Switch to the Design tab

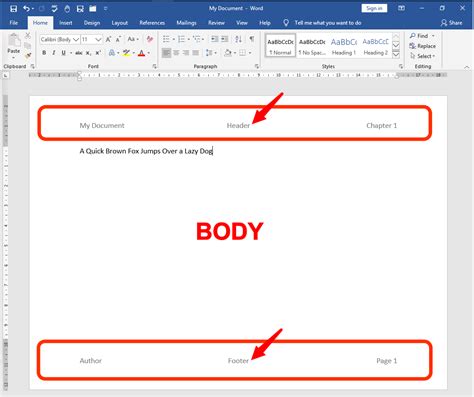point(92,23)
